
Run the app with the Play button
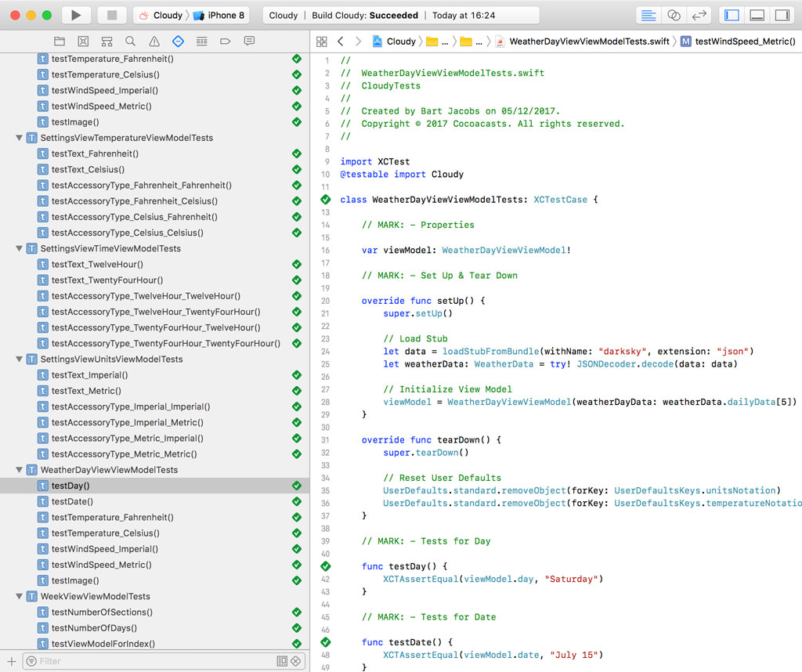click(74, 14)
